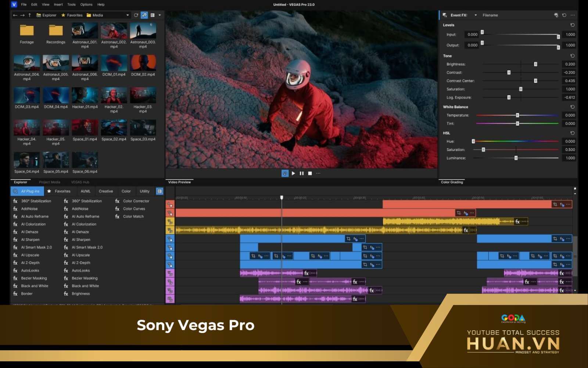Reset the White Balance section
This screenshot has height=368, width=588.
(572, 107)
